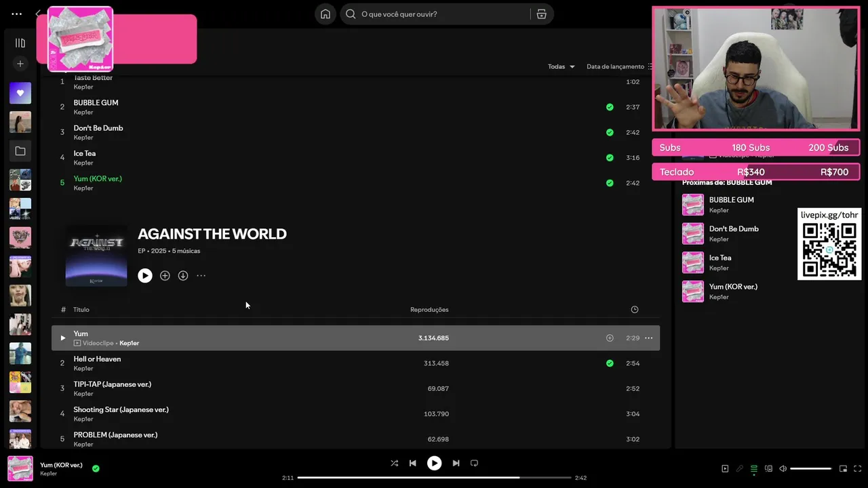
Task: Toggle saved checkmark for Ice Tea
Action: tap(610, 158)
